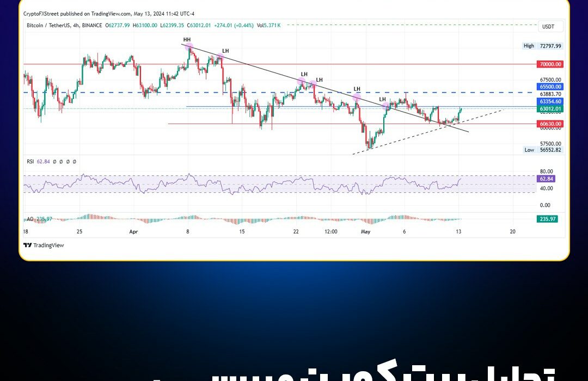Click the open value O62737.99
This screenshot has width=588, height=381.
[118, 26]
